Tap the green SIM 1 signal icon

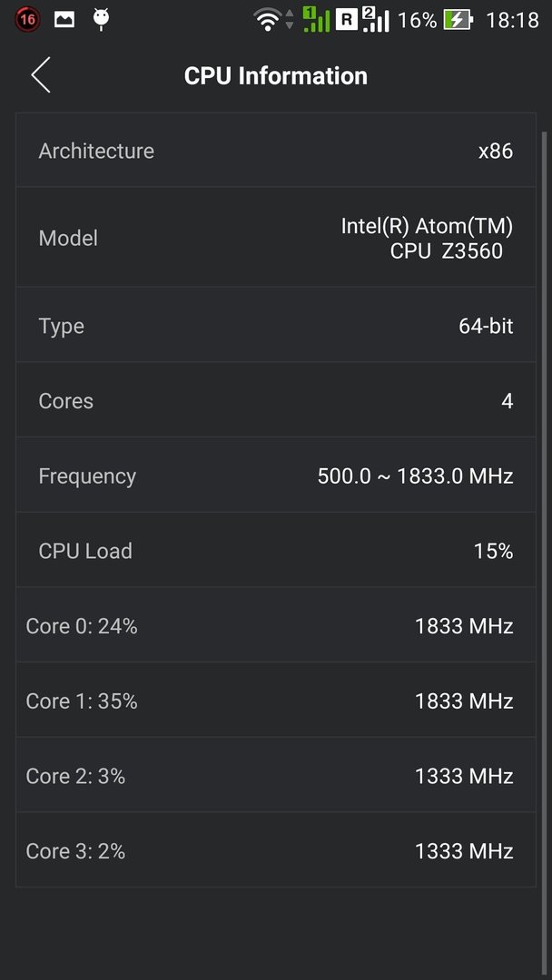[x=316, y=19]
